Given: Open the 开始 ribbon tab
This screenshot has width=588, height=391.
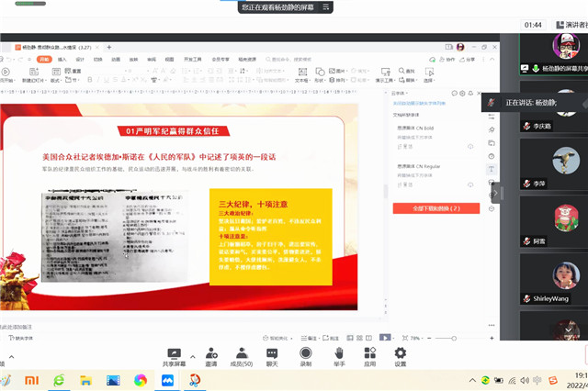Looking at the screenshot, I should [x=43, y=59].
